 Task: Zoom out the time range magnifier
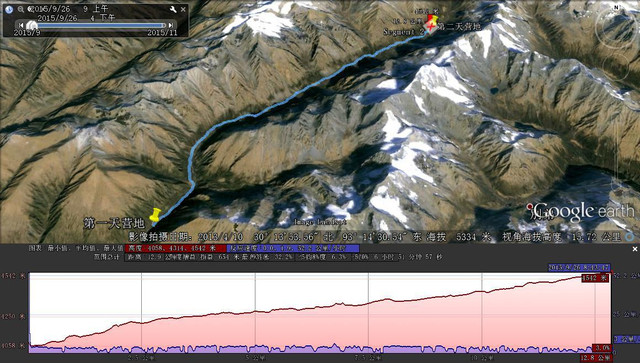point(20,9)
